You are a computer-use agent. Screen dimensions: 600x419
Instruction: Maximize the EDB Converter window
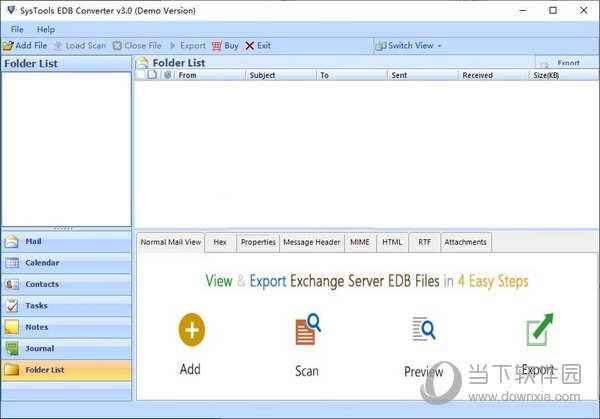(x=553, y=10)
